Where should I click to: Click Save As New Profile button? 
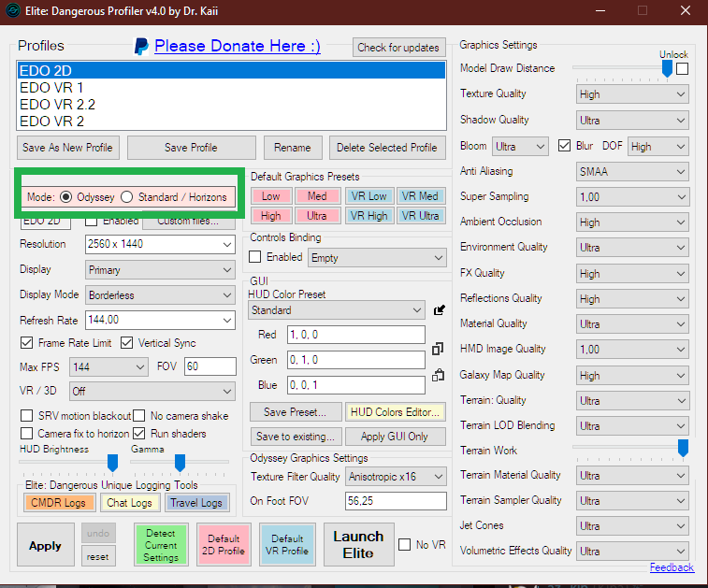(x=68, y=148)
